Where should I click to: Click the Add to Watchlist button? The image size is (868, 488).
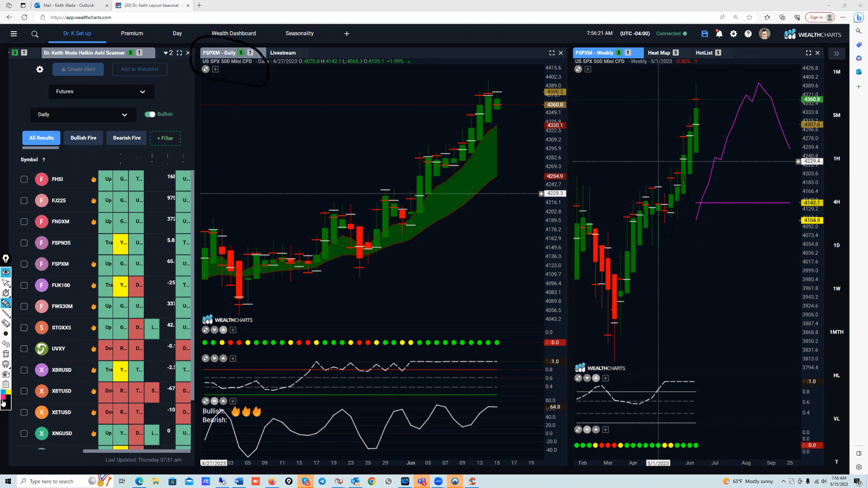point(140,69)
